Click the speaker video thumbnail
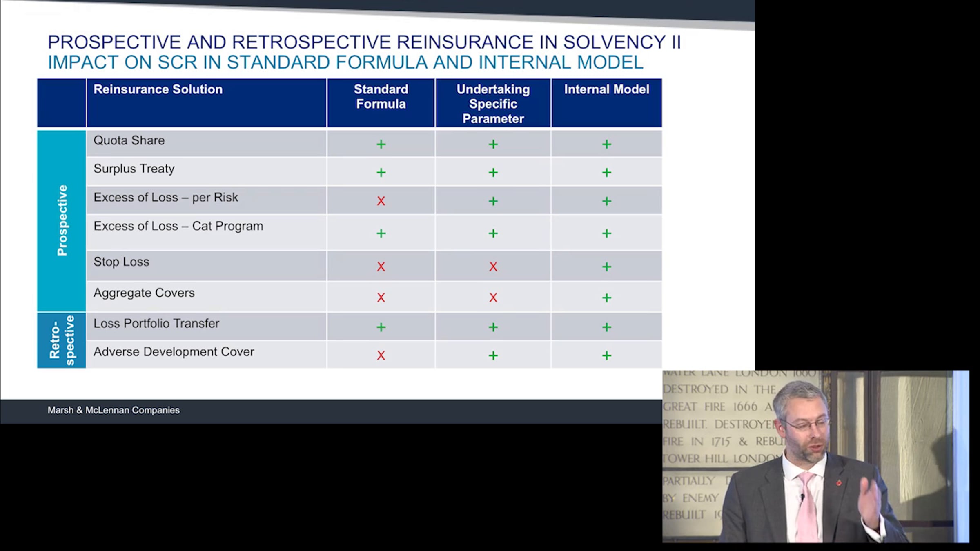The image size is (980, 551). [x=815, y=456]
